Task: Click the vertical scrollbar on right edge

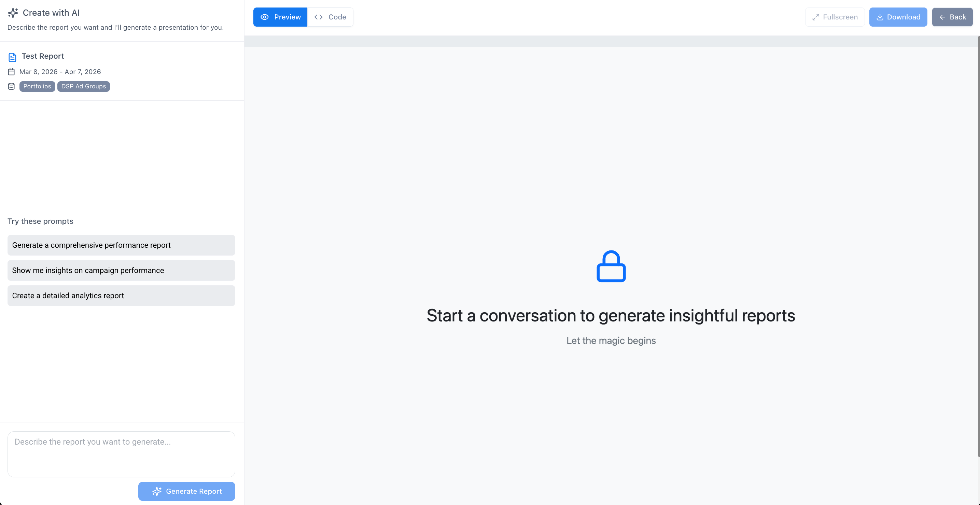Action: point(979,247)
